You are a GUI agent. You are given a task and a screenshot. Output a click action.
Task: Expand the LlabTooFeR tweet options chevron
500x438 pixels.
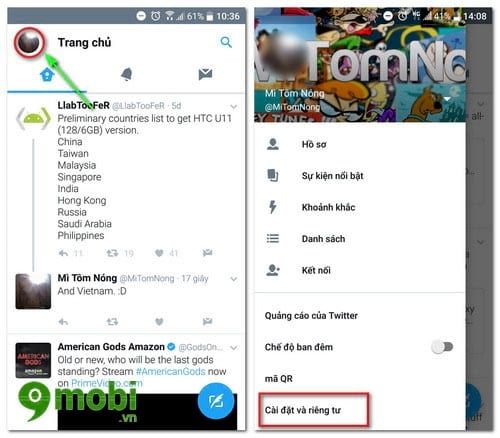point(234,107)
